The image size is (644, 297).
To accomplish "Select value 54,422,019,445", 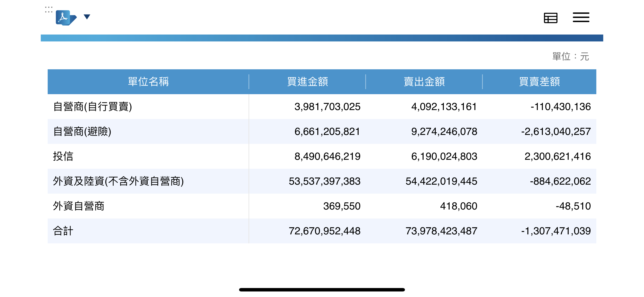I will [441, 181].
